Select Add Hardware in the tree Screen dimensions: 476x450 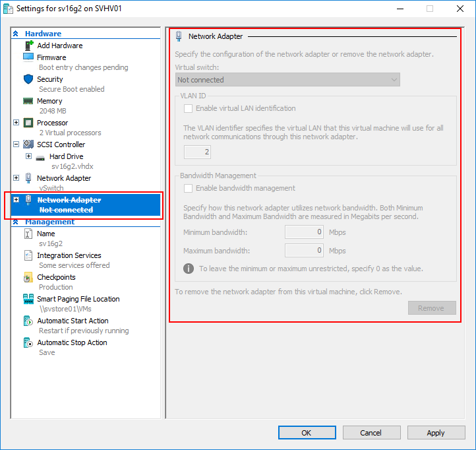tap(60, 46)
